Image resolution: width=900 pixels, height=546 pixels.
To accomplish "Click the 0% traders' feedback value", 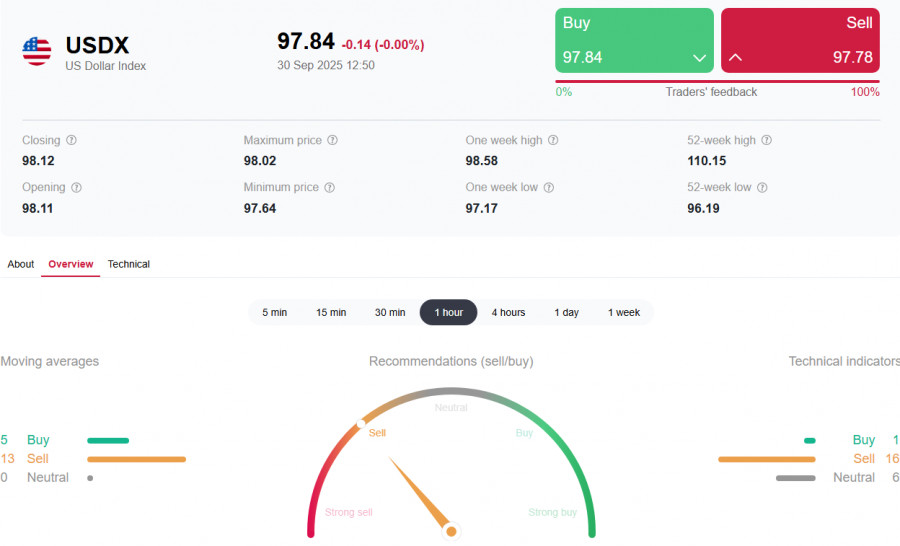I will coord(564,92).
